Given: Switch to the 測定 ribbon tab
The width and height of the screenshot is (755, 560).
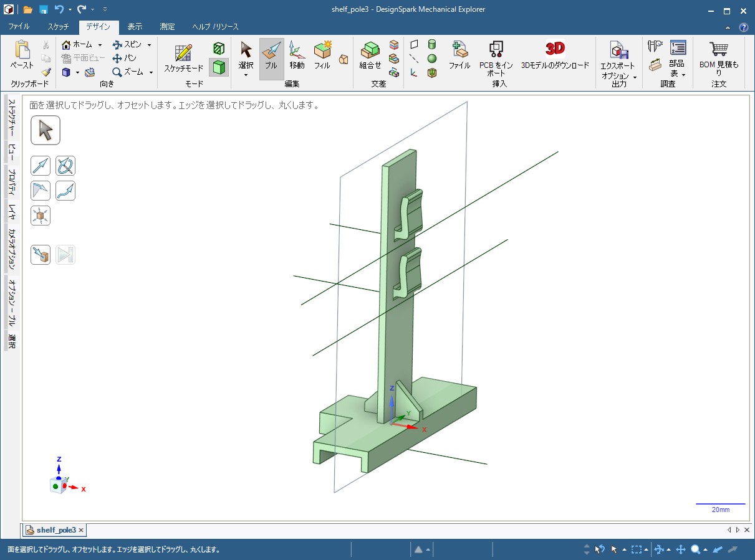Looking at the screenshot, I should pyautogui.click(x=167, y=27).
